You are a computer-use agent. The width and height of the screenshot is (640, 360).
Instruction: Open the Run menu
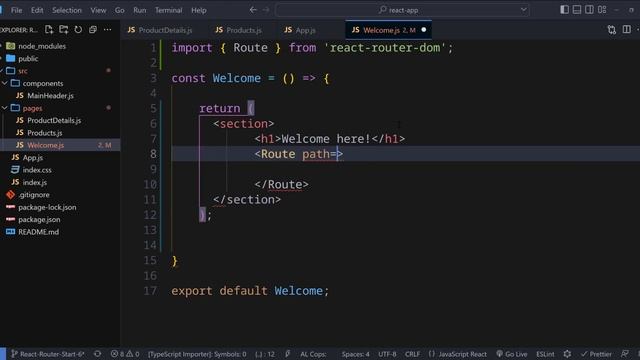pyautogui.click(x=140, y=10)
